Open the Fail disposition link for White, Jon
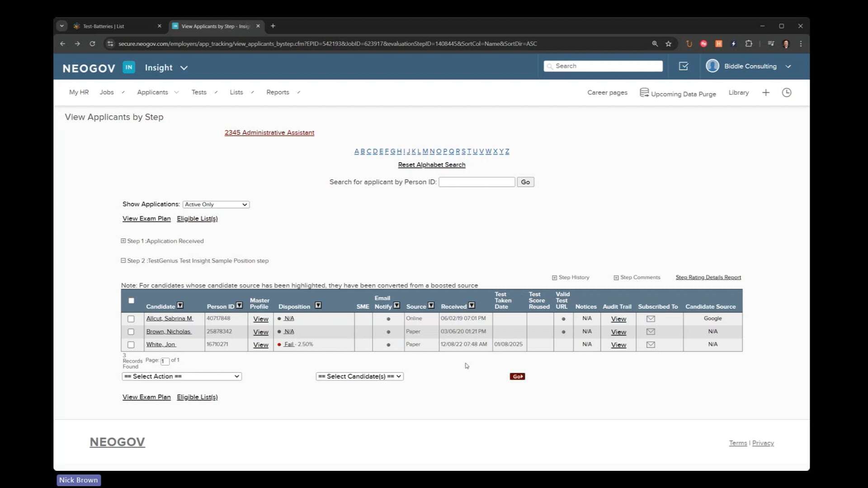868x488 pixels. [x=289, y=344]
